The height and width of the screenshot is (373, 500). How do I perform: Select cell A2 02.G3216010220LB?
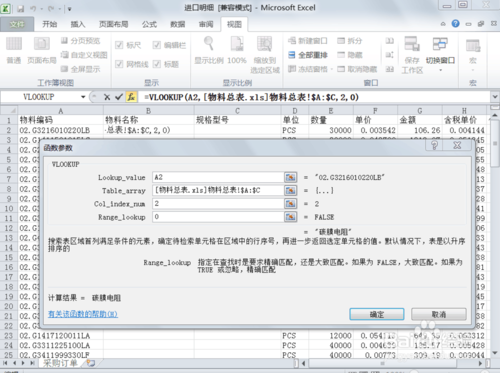[x=60, y=130]
